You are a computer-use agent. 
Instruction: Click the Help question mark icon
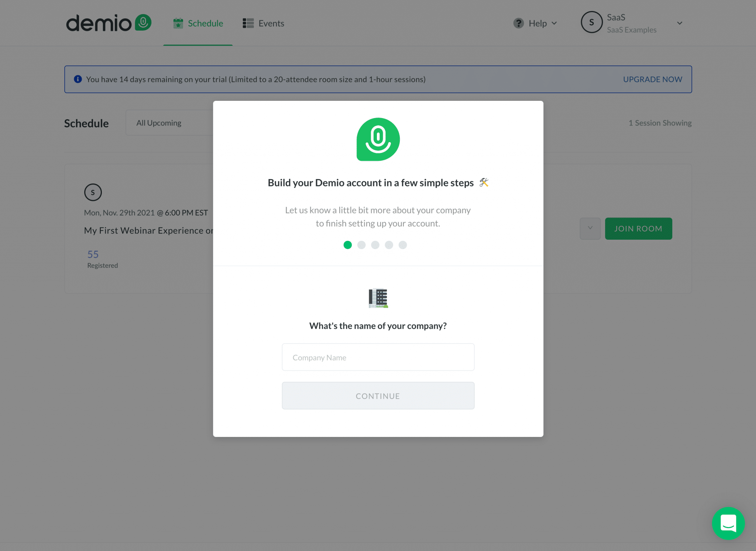(519, 23)
